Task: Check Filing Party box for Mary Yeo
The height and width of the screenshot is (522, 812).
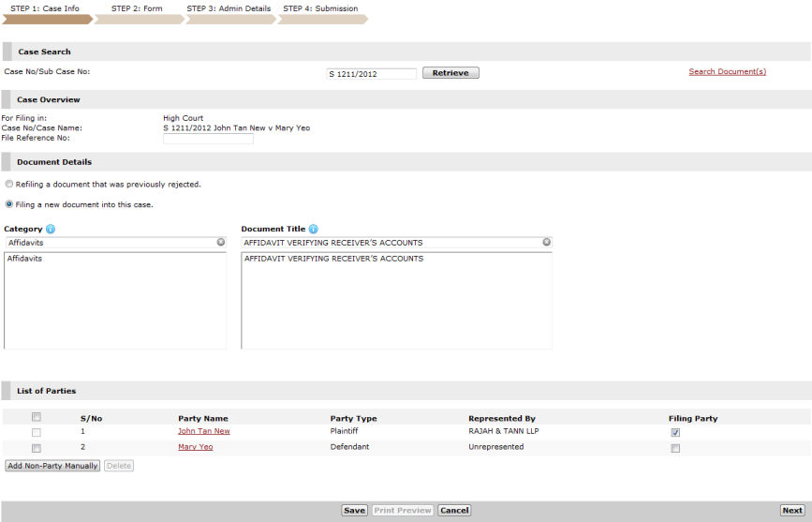Action: [x=675, y=449]
